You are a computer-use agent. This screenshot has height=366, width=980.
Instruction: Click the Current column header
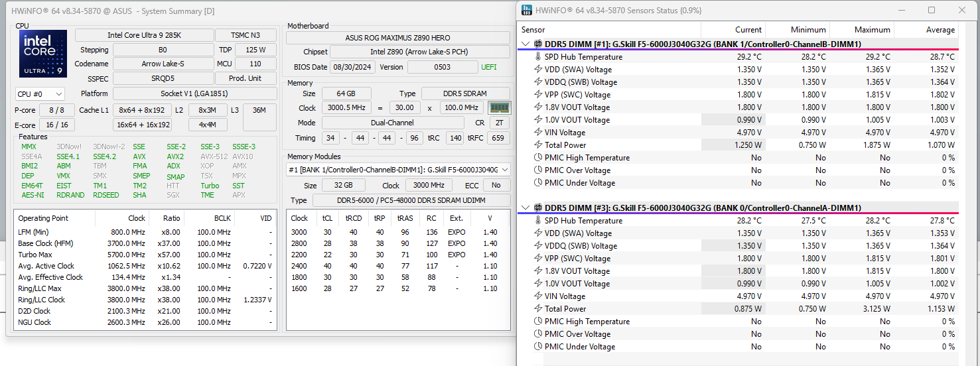point(733,30)
